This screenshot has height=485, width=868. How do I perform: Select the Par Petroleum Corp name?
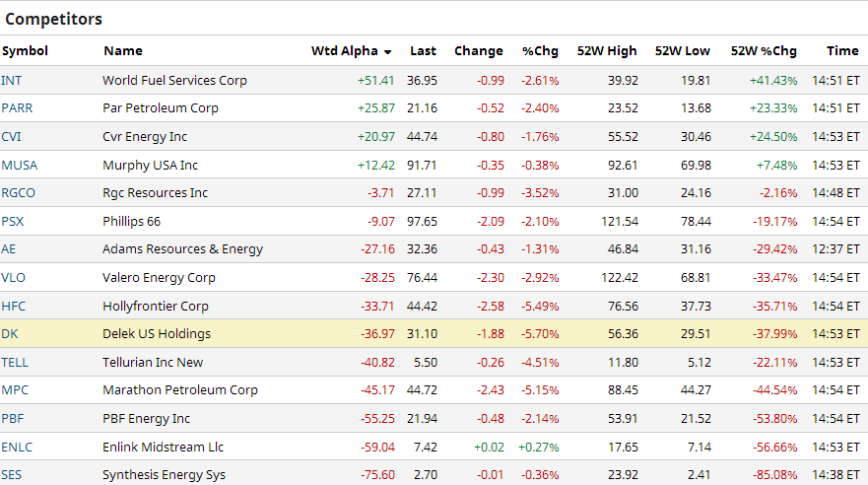pos(161,108)
